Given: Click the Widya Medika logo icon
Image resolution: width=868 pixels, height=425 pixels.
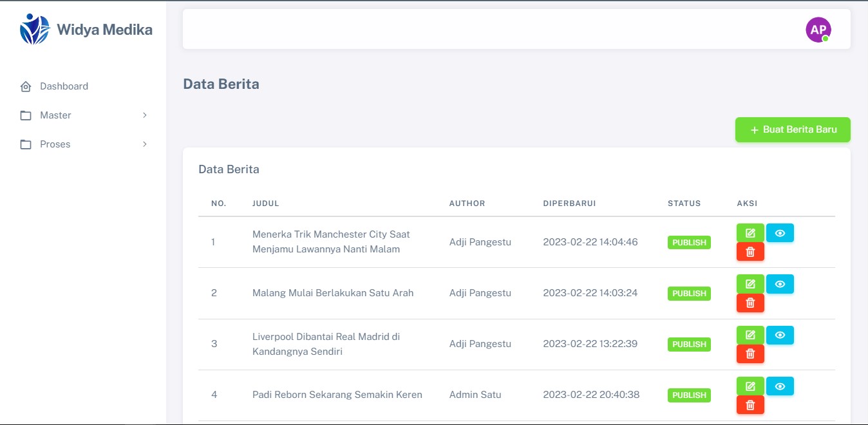Looking at the screenshot, I should pyautogui.click(x=34, y=29).
